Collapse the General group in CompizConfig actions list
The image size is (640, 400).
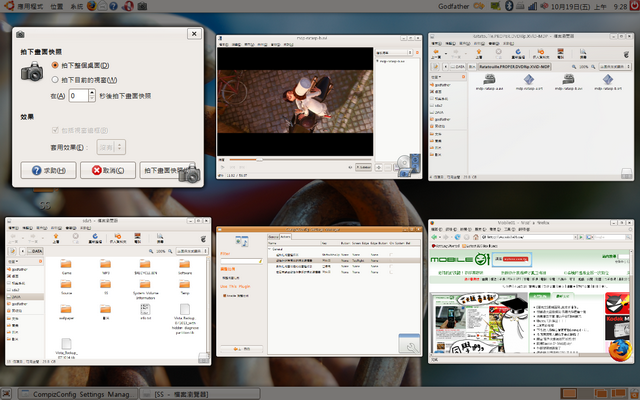point(269,249)
